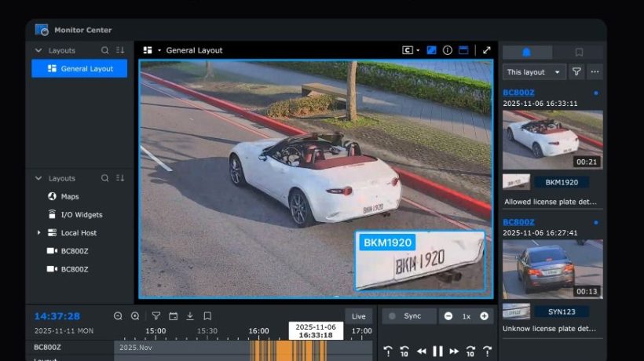The width and height of the screenshot is (644, 361).
Task: Open the alert panel filter icon
Action: 576,71
